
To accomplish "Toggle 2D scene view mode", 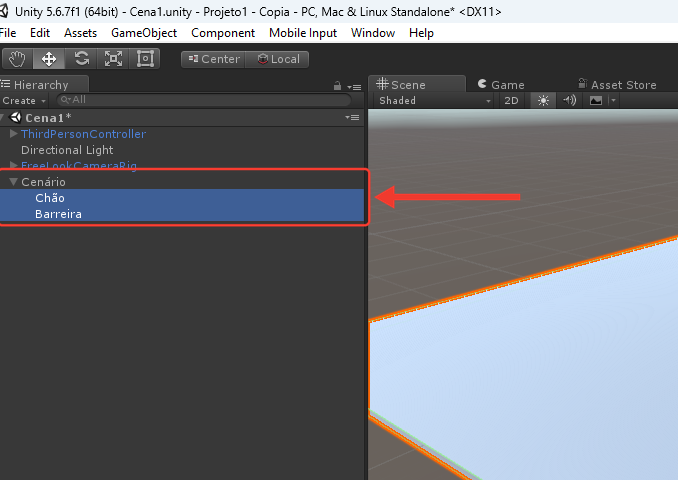I will 511,101.
